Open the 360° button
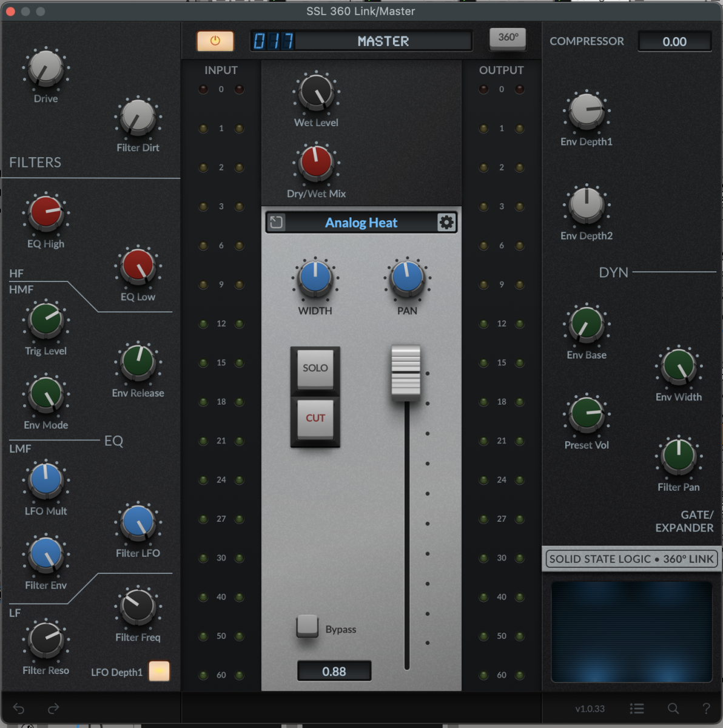 click(508, 38)
